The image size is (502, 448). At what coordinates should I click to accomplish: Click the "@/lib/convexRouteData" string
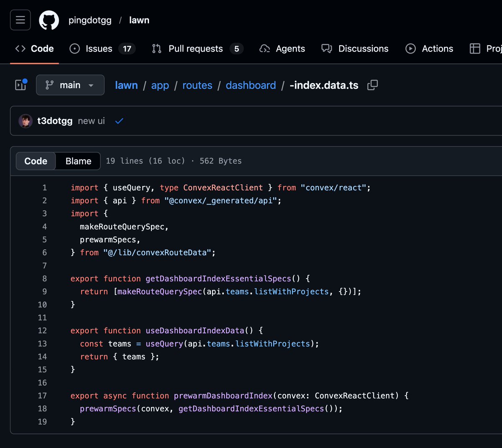[157, 253]
